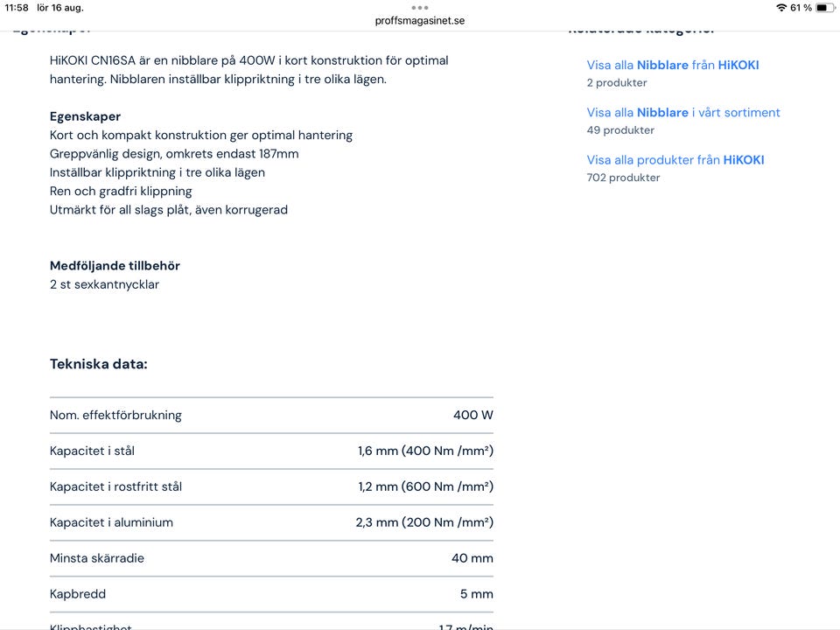
Task: Click the 'Nom. effektförbrukning' row label
Action: 115,416
